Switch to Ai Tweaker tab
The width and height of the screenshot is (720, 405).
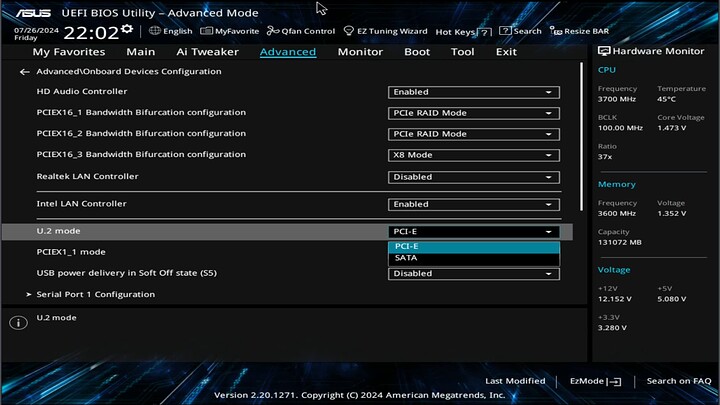tap(208, 52)
